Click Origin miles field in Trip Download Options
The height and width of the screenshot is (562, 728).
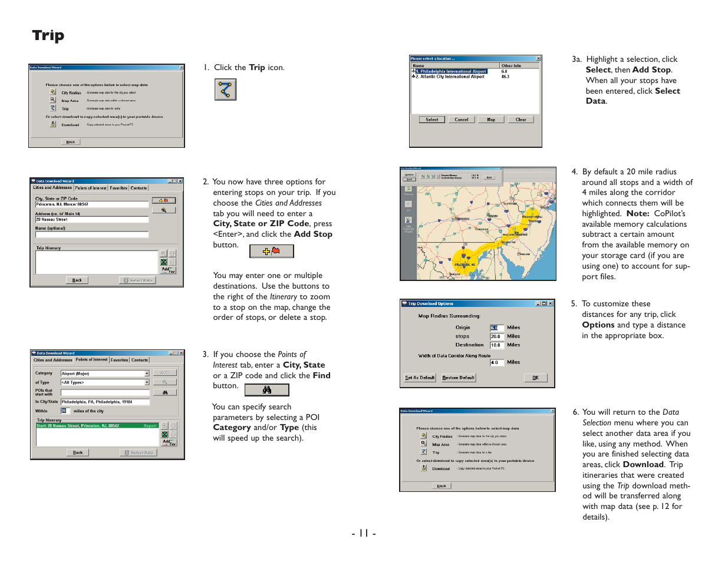[497, 328]
